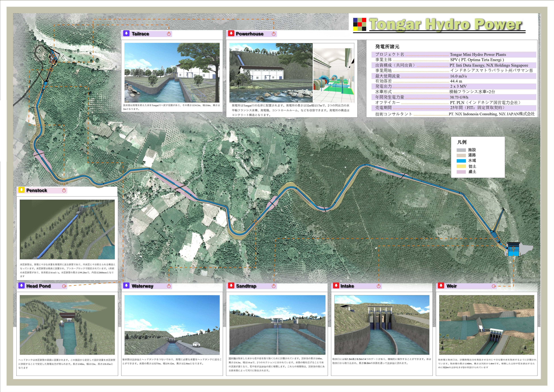Click the circular arrow marker on the Weir header

[x=494, y=286]
